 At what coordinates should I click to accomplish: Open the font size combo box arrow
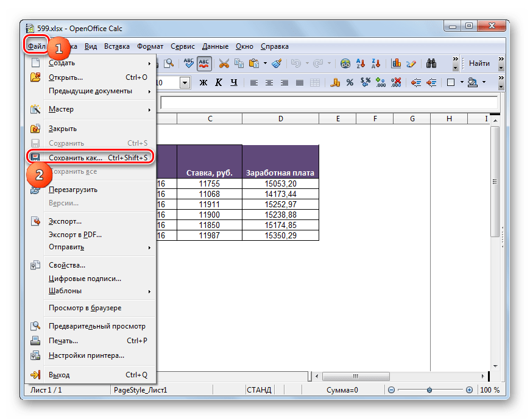185,82
